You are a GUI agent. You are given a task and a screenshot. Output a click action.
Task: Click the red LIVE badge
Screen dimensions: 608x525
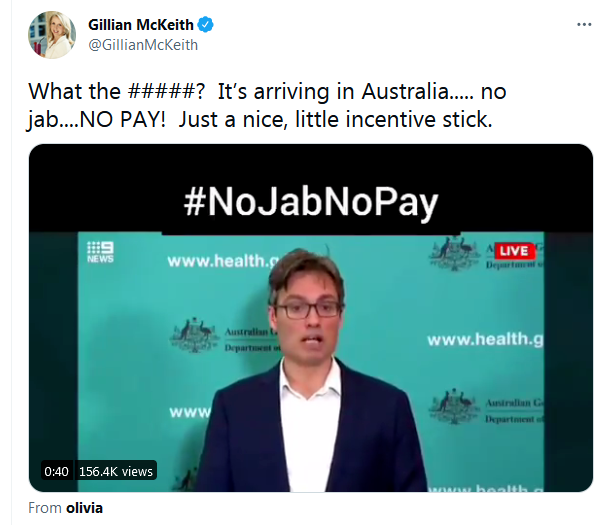click(515, 251)
